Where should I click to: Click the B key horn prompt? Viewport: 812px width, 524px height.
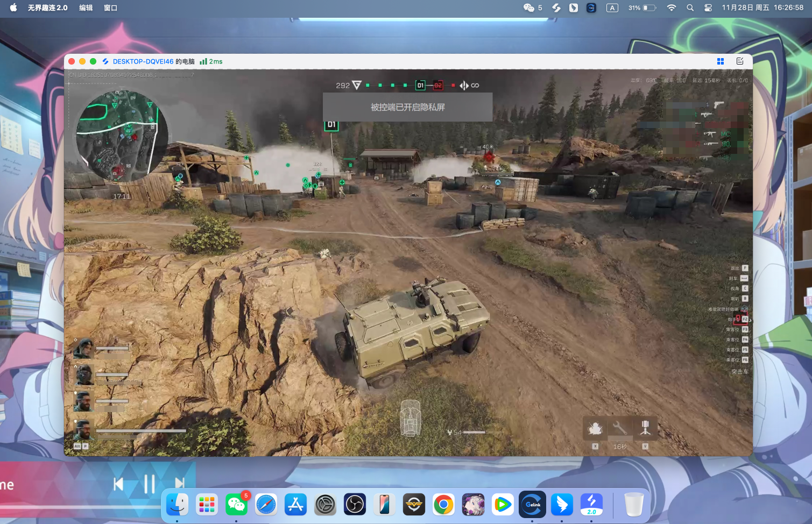[739, 299]
